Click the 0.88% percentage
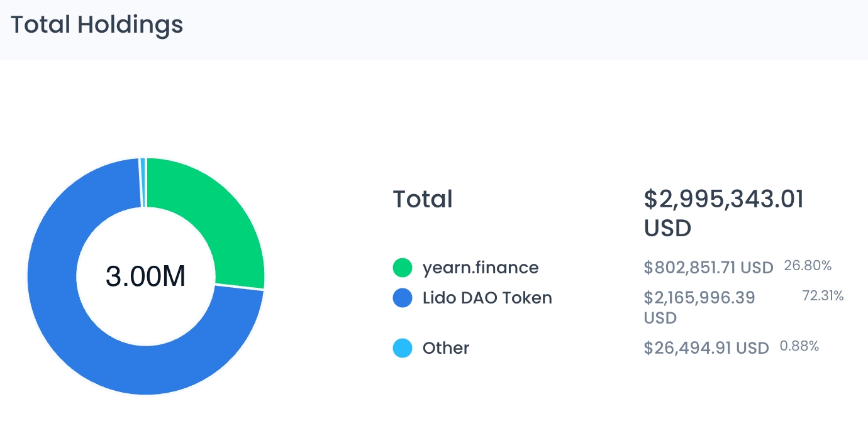Image resolution: width=868 pixels, height=426 pixels. [799, 346]
